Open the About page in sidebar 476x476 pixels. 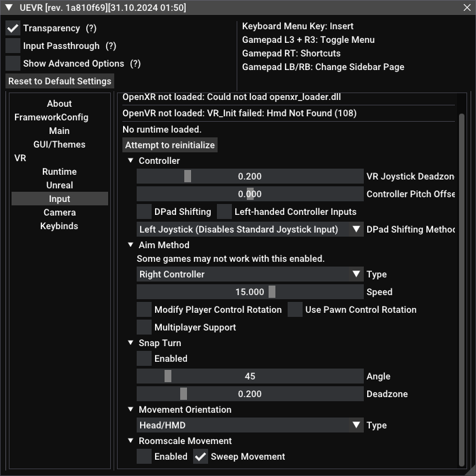click(60, 103)
